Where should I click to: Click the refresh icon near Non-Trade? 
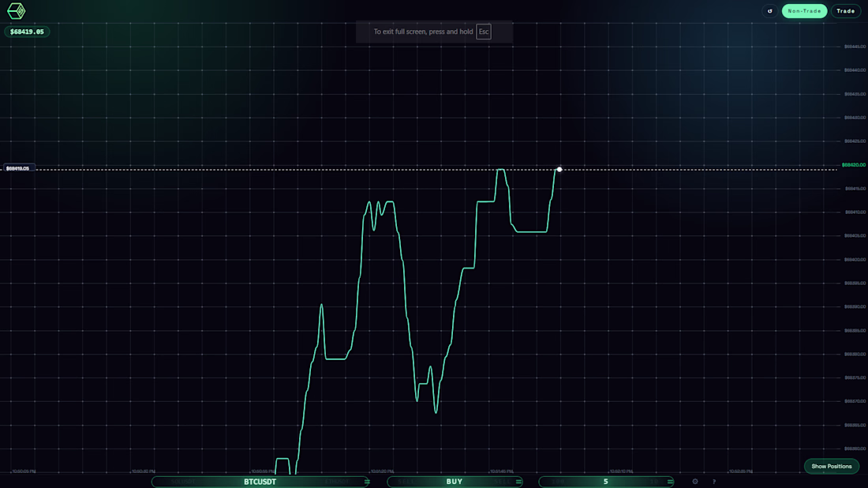pyautogui.click(x=769, y=11)
